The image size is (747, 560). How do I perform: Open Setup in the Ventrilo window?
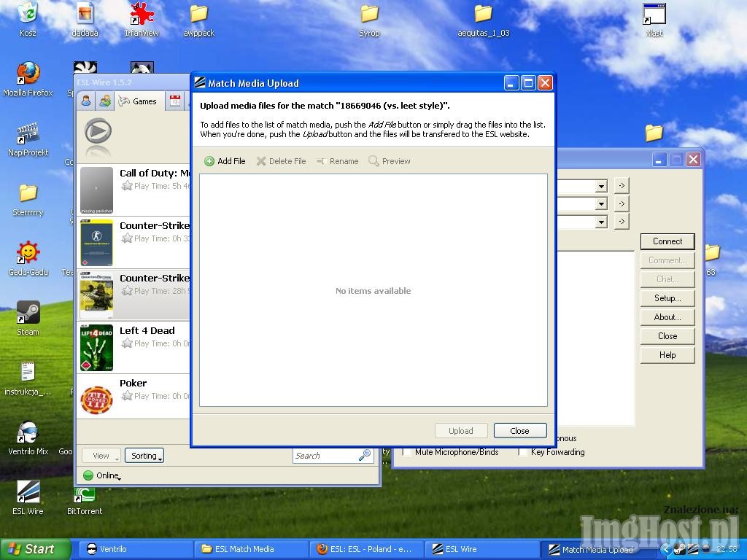[x=667, y=298]
